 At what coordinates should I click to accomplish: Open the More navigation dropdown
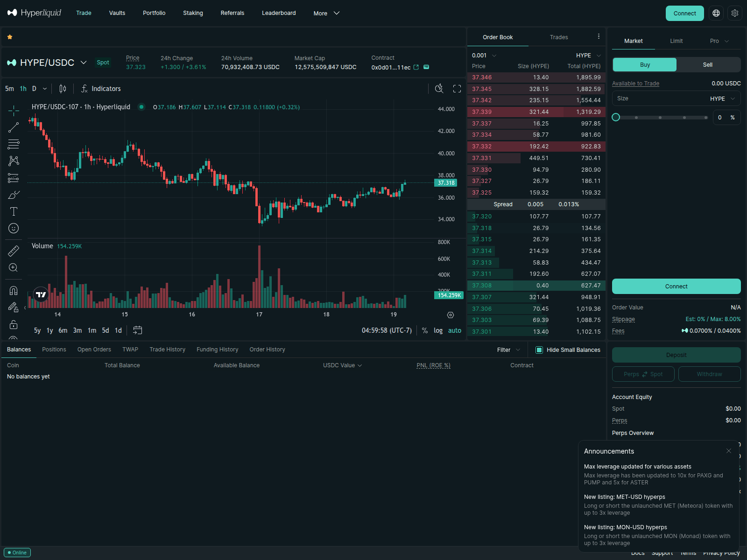click(x=326, y=13)
